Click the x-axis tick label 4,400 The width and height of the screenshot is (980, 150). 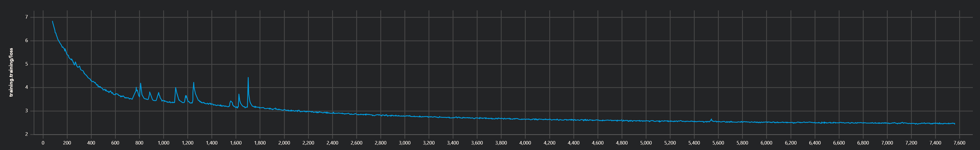pos(573,143)
